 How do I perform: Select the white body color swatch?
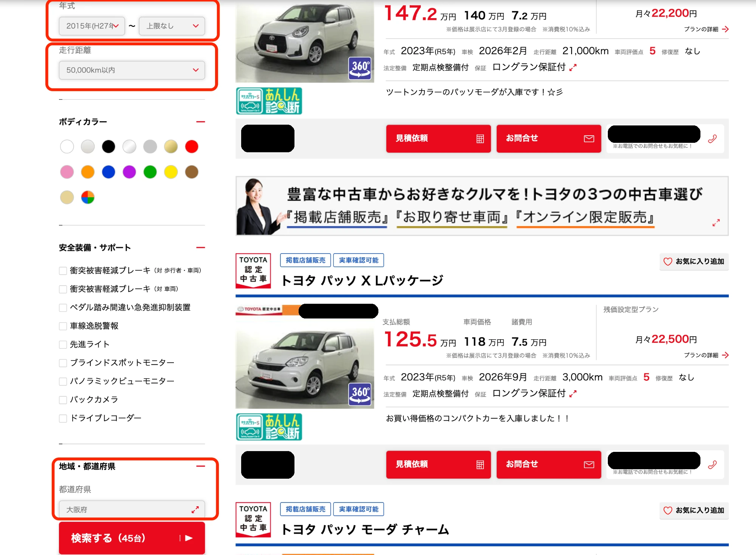pyautogui.click(x=67, y=147)
